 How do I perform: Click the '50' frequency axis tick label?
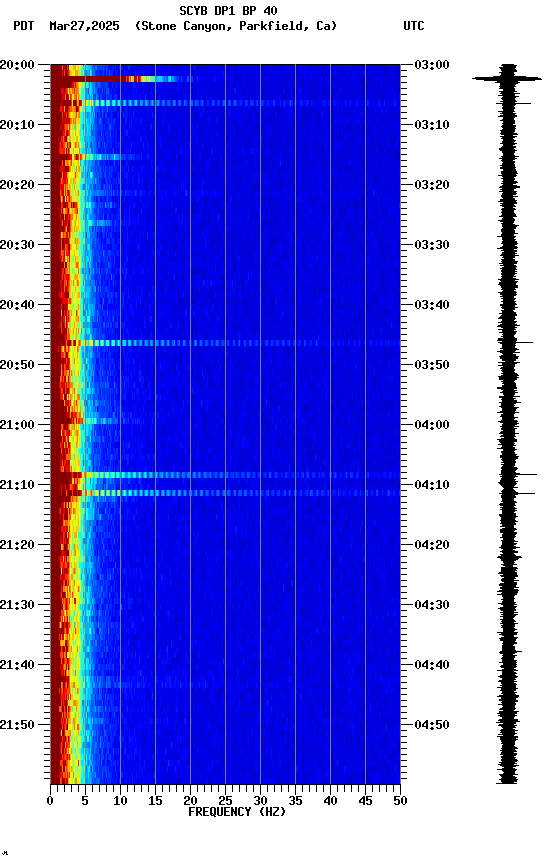click(401, 801)
